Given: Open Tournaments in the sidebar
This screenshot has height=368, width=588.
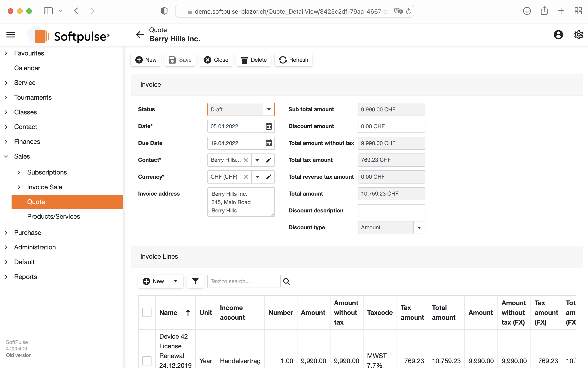Looking at the screenshot, I should (x=33, y=97).
